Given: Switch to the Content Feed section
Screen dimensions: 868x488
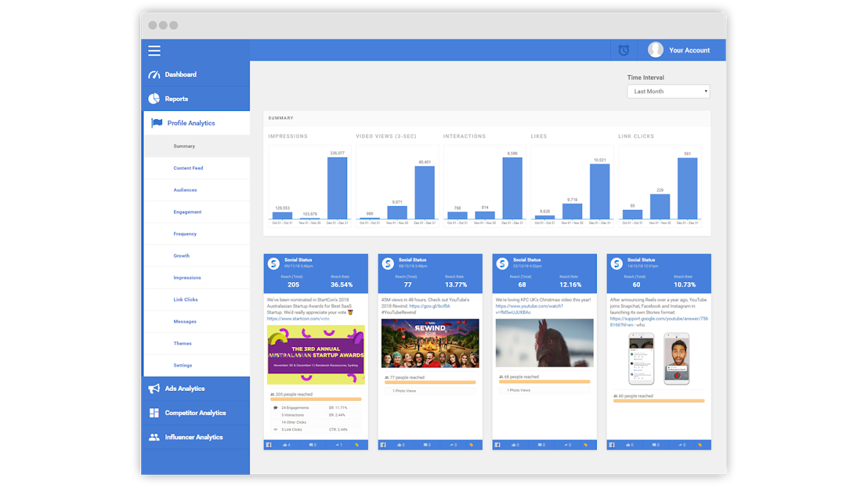Looking at the screenshot, I should click(188, 168).
